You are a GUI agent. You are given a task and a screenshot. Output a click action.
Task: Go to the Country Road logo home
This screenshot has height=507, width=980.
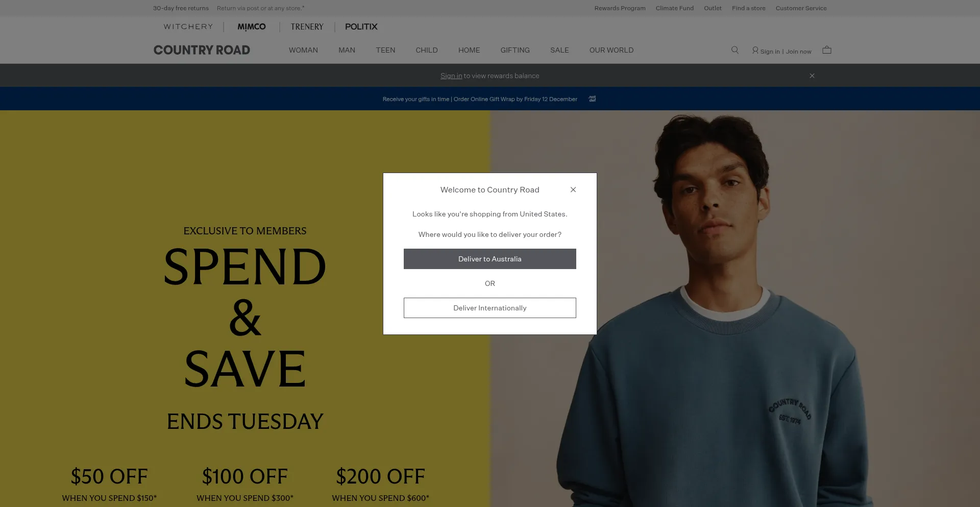pyautogui.click(x=202, y=50)
